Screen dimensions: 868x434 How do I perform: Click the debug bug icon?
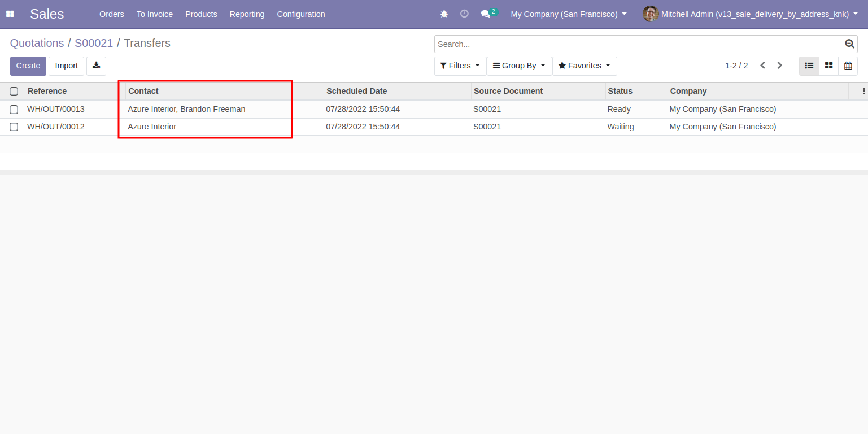tap(444, 14)
